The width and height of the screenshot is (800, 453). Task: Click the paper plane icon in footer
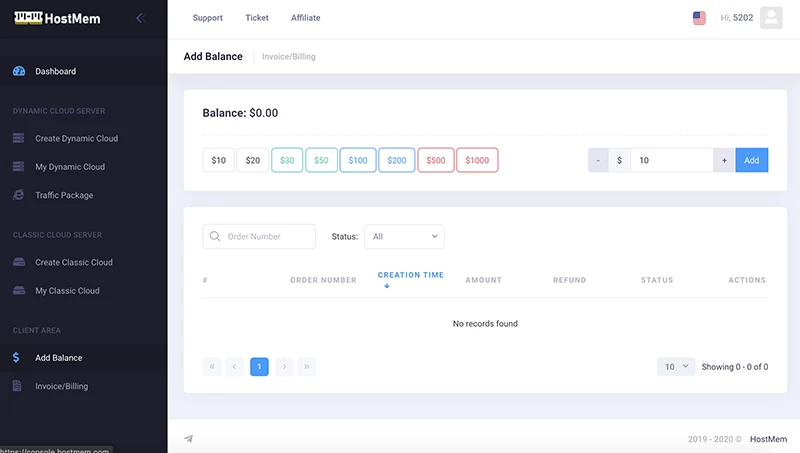tap(189, 439)
